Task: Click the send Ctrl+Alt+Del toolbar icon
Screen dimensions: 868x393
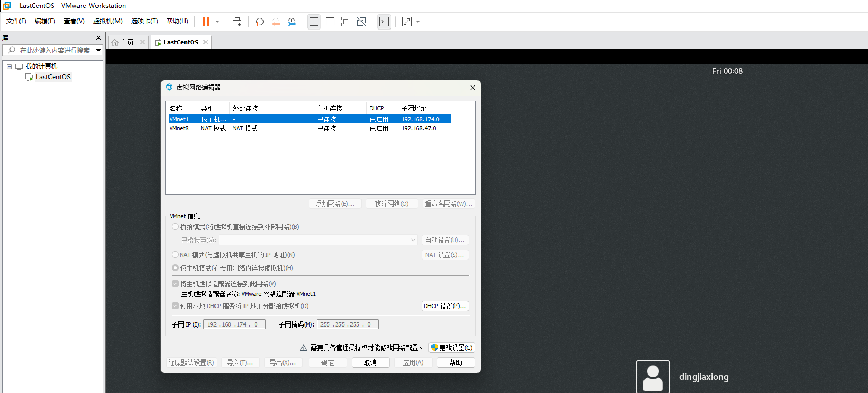Action: [237, 22]
